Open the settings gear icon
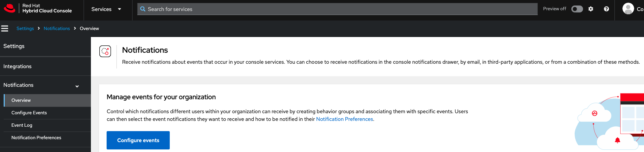Image resolution: width=644 pixels, height=152 pixels. tap(591, 9)
